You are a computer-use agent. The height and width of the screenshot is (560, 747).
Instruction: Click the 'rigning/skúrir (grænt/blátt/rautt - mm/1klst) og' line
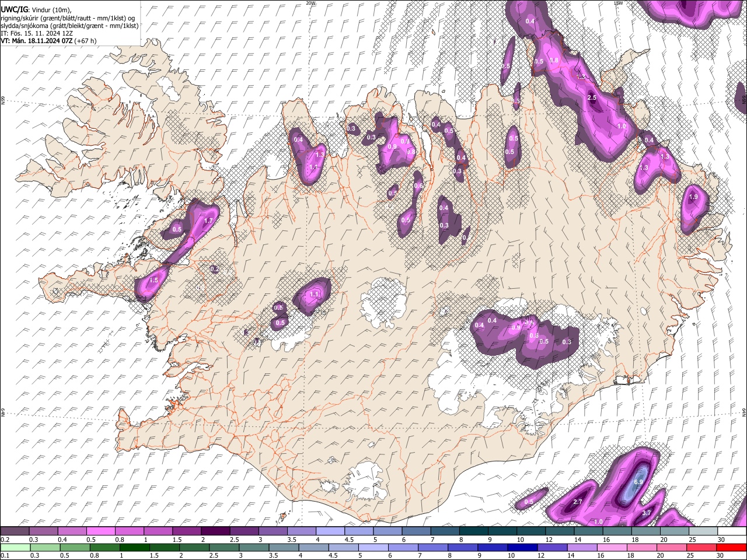tap(67, 18)
